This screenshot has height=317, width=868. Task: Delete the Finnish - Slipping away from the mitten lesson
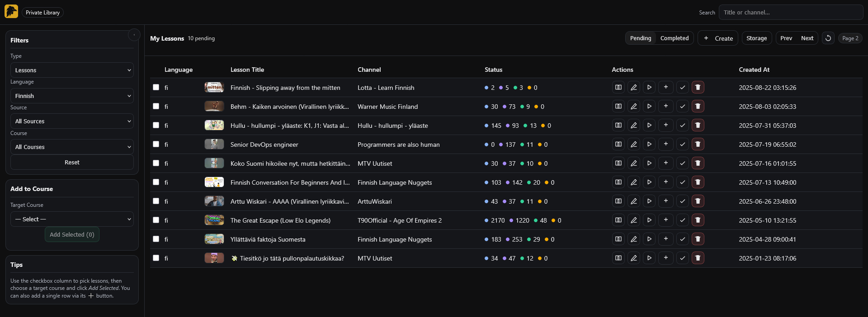[698, 87]
